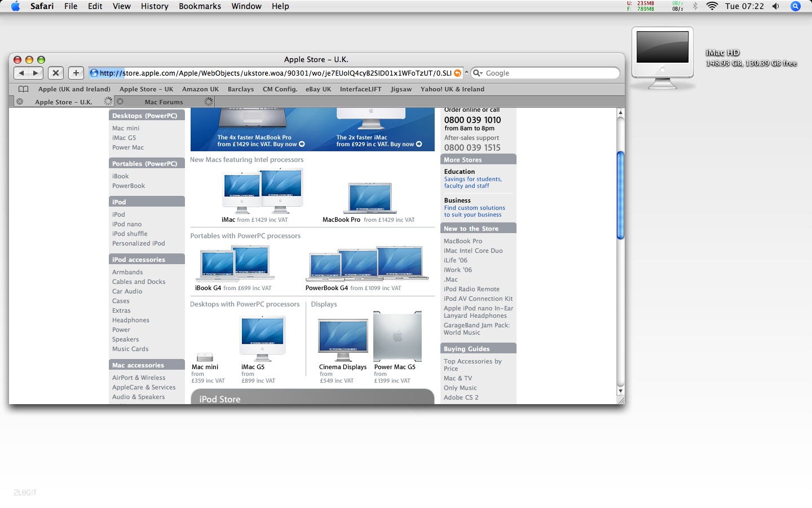Open Personalized iPod sidebar link
Image resolution: width=812 pixels, height=508 pixels.
click(x=139, y=243)
